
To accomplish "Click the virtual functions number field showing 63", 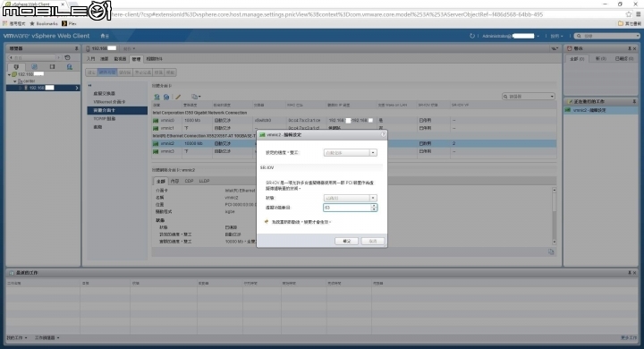I will [347, 208].
